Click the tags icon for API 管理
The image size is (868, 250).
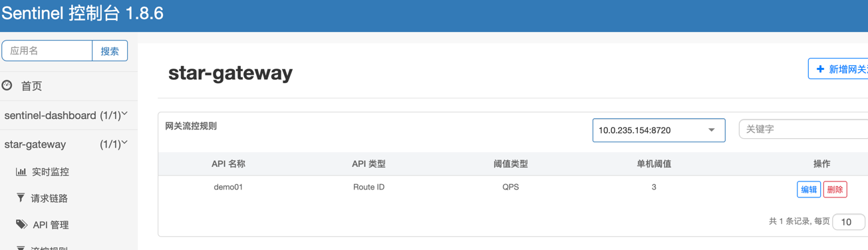pyautogui.click(x=22, y=224)
